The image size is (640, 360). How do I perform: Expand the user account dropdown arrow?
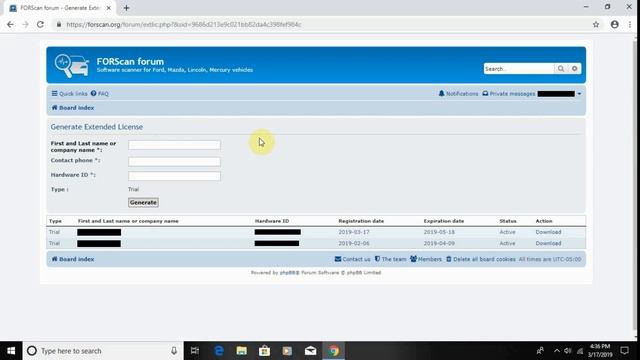(x=579, y=94)
